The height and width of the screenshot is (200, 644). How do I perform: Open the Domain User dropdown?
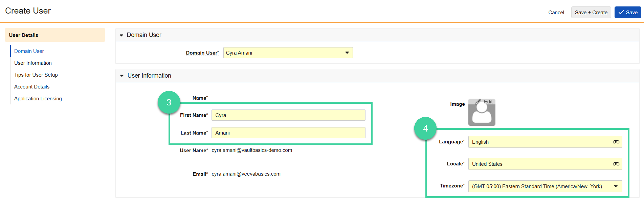pyautogui.click(x=288, y=53)
